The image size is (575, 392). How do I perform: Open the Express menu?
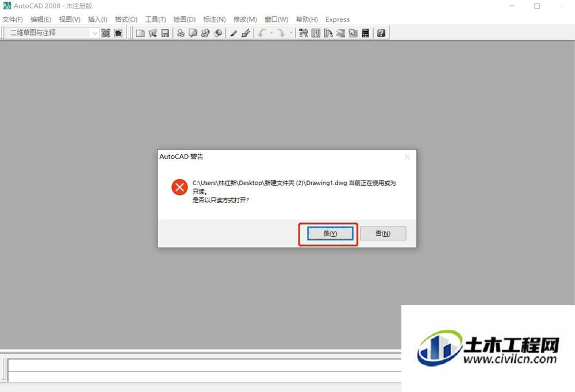[338, 20]
